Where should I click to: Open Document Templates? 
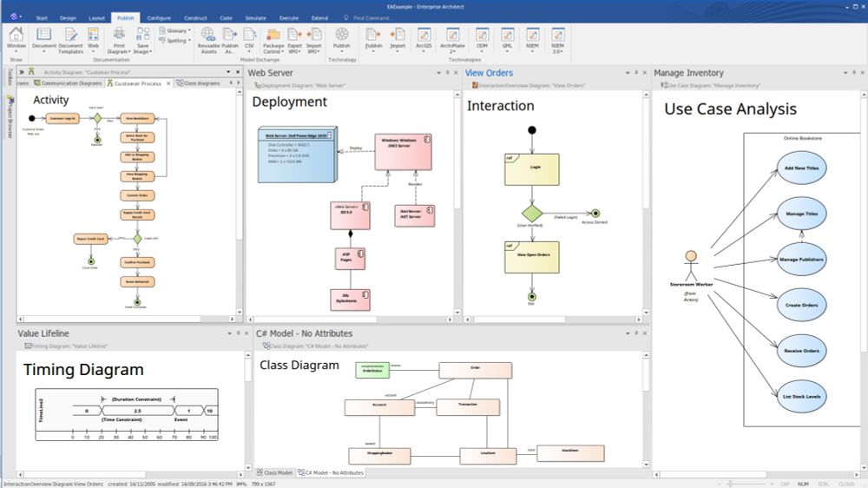(70, 40)
